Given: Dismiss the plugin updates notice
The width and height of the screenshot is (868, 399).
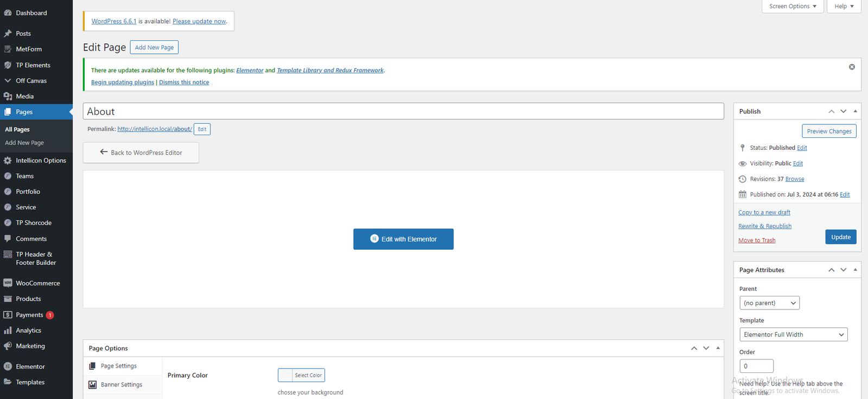Looking at the screenshot, I should (x=852, y=67).
